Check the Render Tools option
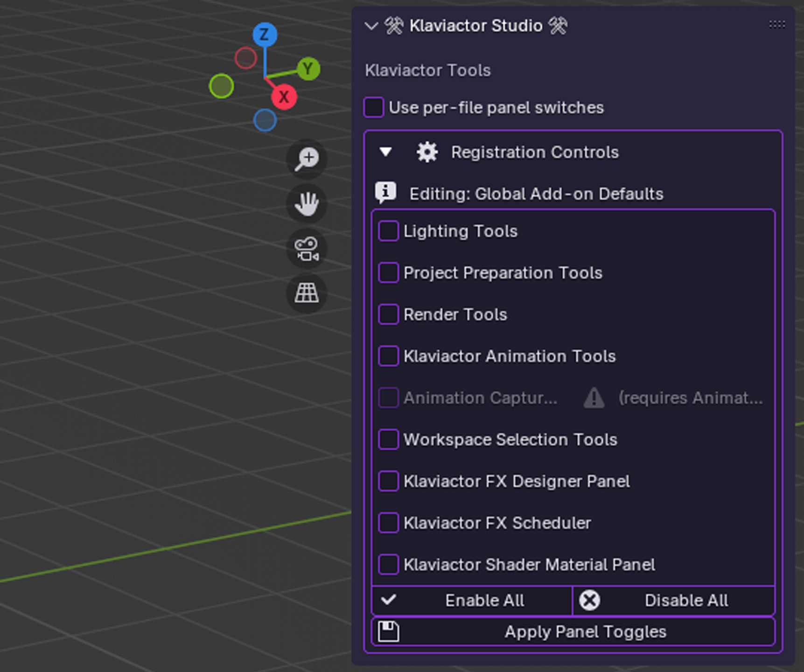804x672 pixels. pyautogui.click(x=388, y=314)
